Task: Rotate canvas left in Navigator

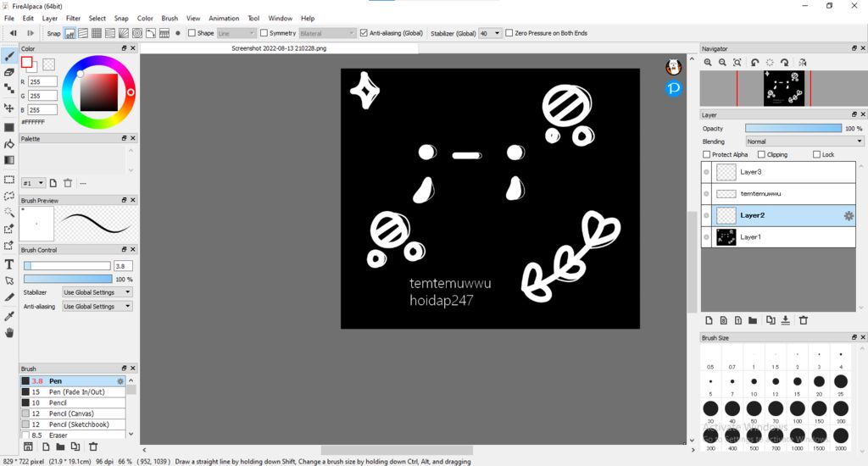Action: pos(754,63)
